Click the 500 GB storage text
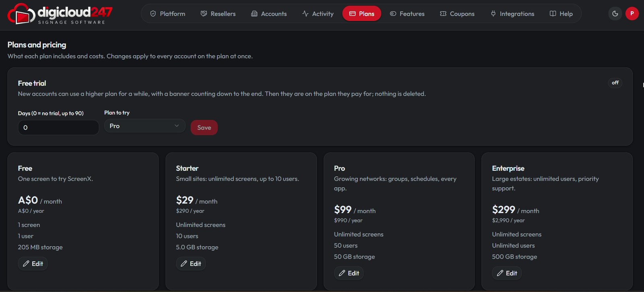Image resolution: width=644 pixels, height=292 pixels. (514, 257)
